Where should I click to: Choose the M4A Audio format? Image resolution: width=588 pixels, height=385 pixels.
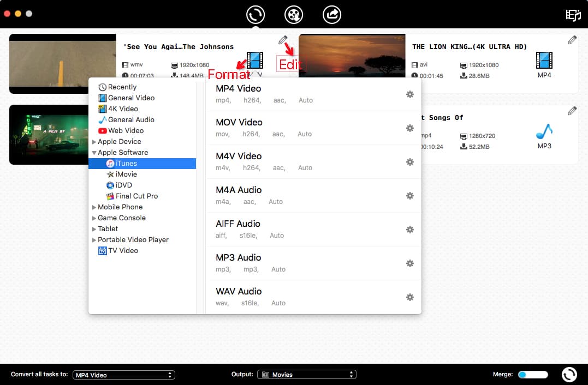coord(313,195)
